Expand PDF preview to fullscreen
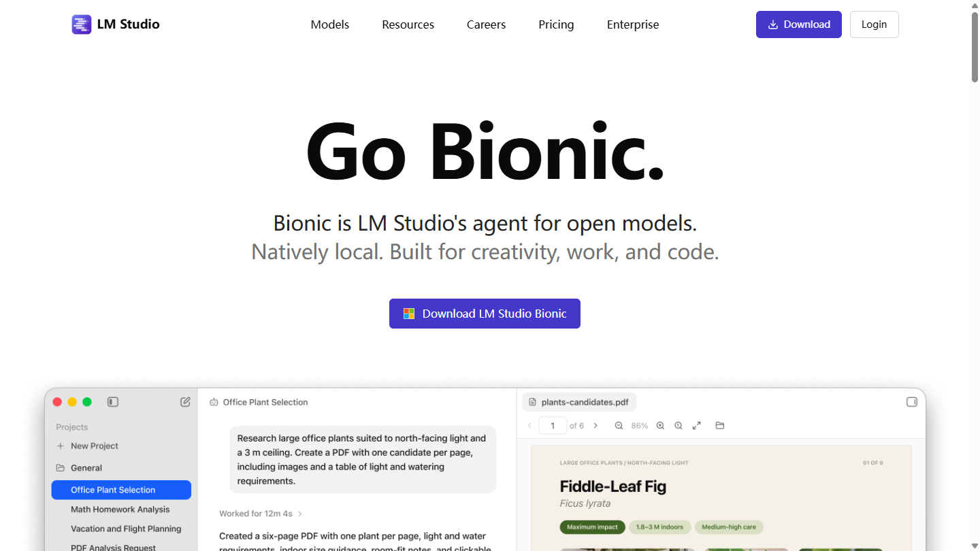 [697, 425]
